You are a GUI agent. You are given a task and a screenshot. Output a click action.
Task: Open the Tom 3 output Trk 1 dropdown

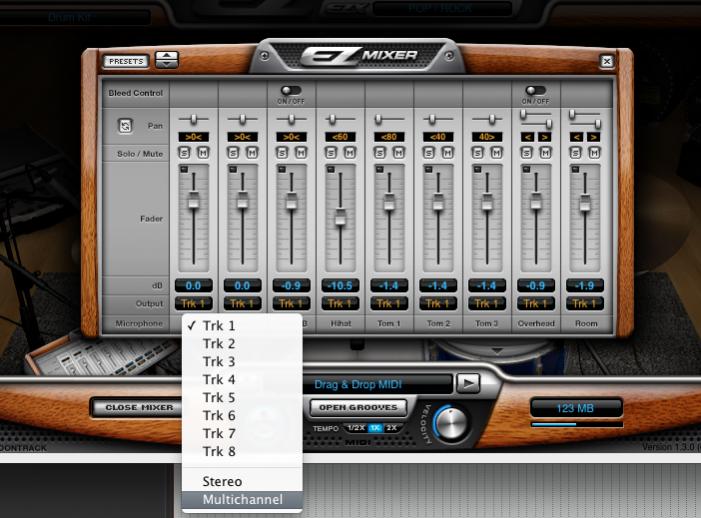tap(487, 303)
